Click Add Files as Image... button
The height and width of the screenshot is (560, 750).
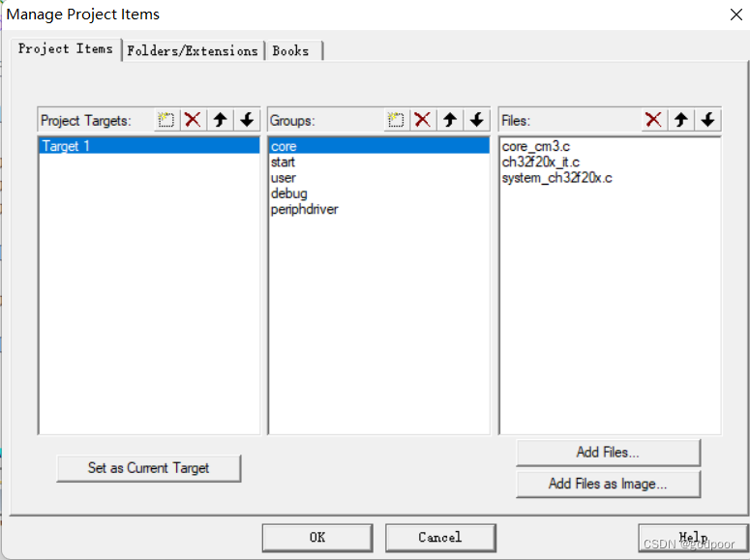pos(608,484)
